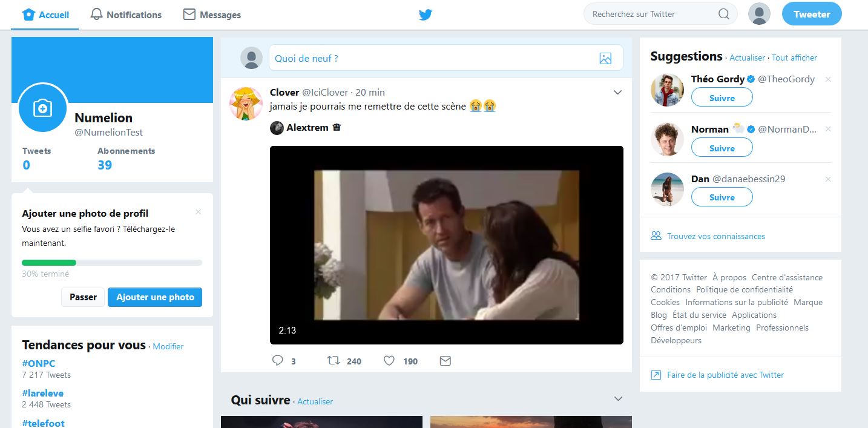
Task: Click Faire de la publicité avec Twitter
Action: (x=725, y=375)
